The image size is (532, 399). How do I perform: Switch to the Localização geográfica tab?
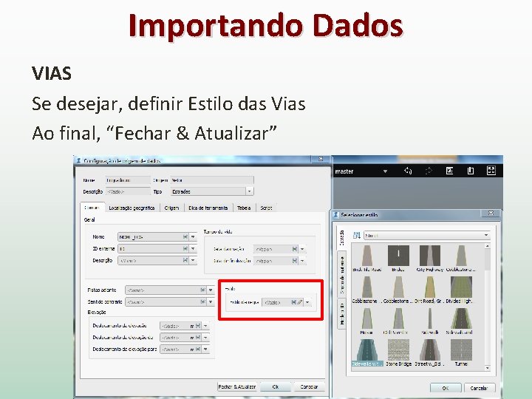[132, 208]
